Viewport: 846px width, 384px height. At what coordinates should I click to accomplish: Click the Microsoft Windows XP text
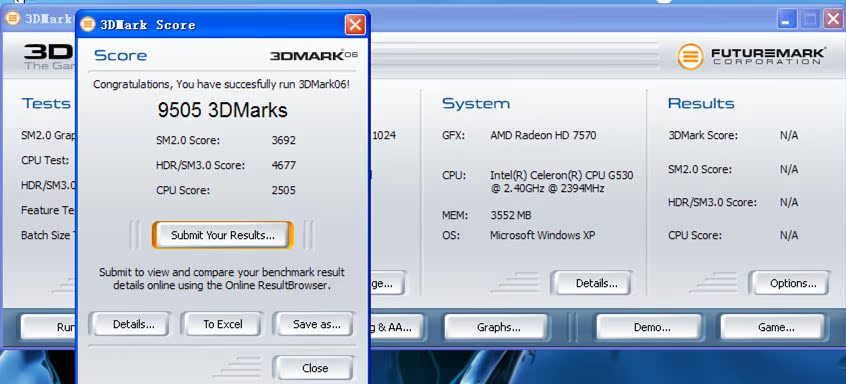pyautogui.click(x=542, y=235)
